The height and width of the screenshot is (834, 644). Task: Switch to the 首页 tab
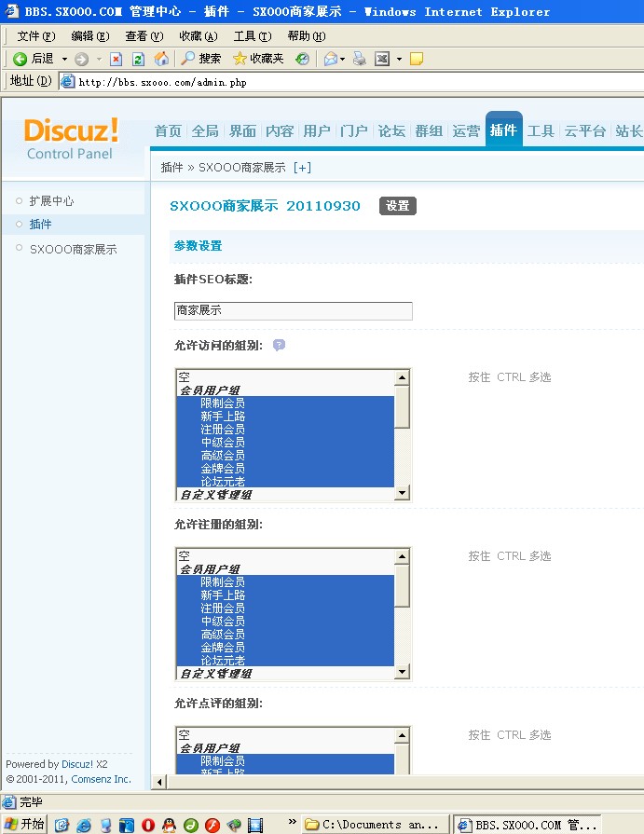click(x=168, y=130)
